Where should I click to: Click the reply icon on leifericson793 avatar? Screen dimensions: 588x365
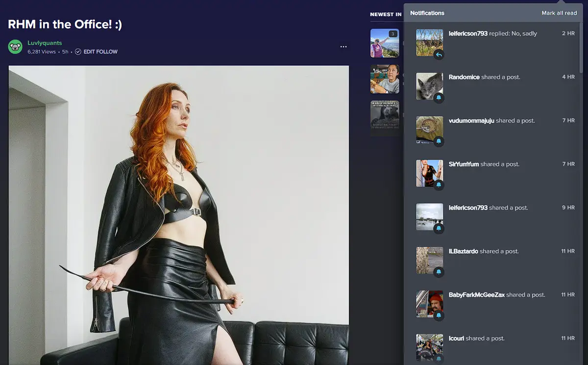[x=439, y=54]
